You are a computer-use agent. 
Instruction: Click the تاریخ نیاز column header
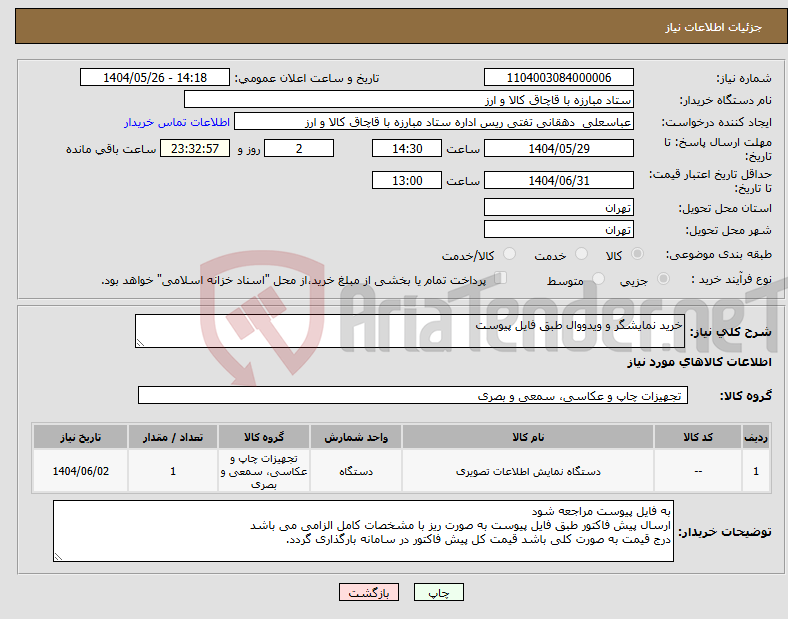(x=80, y=437)
